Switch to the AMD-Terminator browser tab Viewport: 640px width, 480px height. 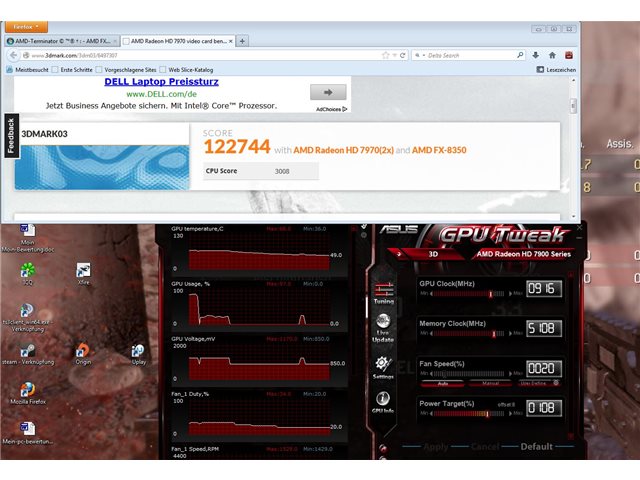[62, 41]
